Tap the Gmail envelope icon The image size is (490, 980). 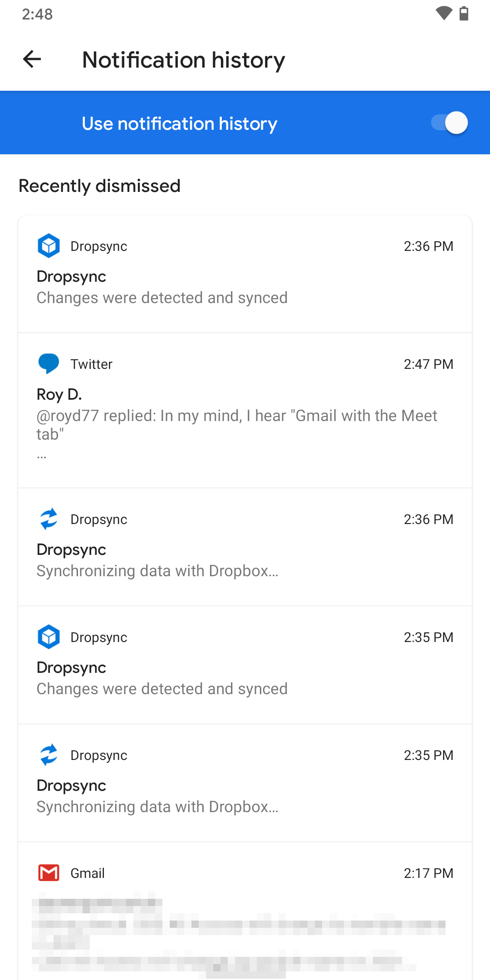coord(49,872)
